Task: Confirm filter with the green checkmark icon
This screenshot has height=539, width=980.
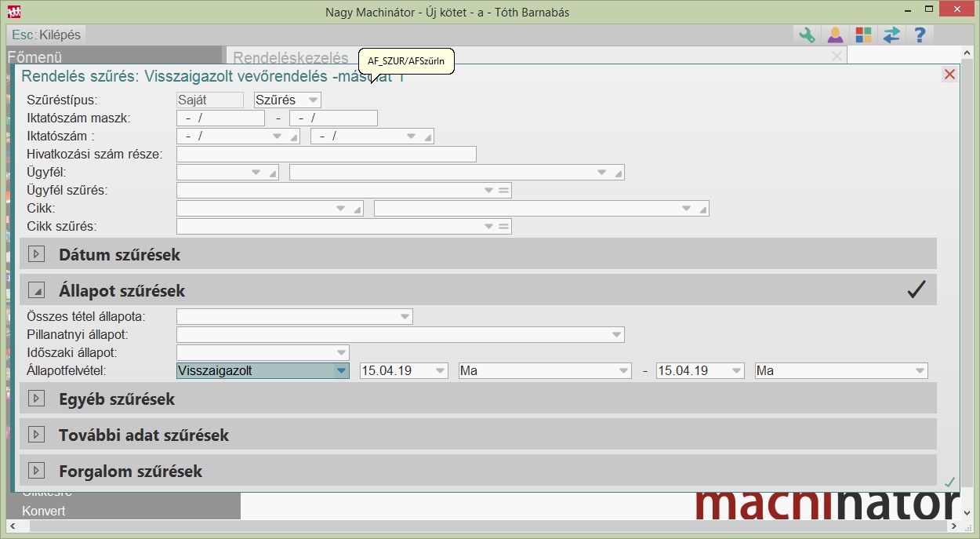Action: [949, 482]
